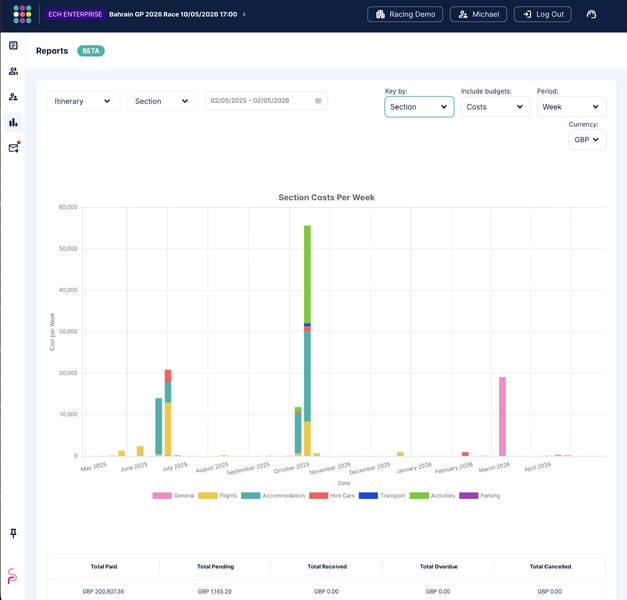The width and height of the screenshot is (627, 600).
Task: Click the Total Cancelled column header
Action: pos(550,566)
